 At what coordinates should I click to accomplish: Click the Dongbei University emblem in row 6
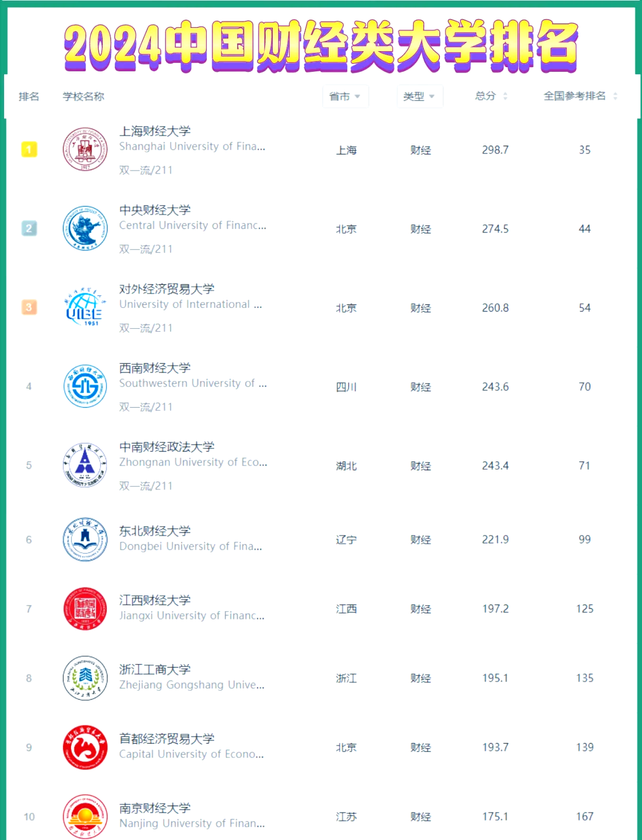pyautogui.click(x=85, y=539)
